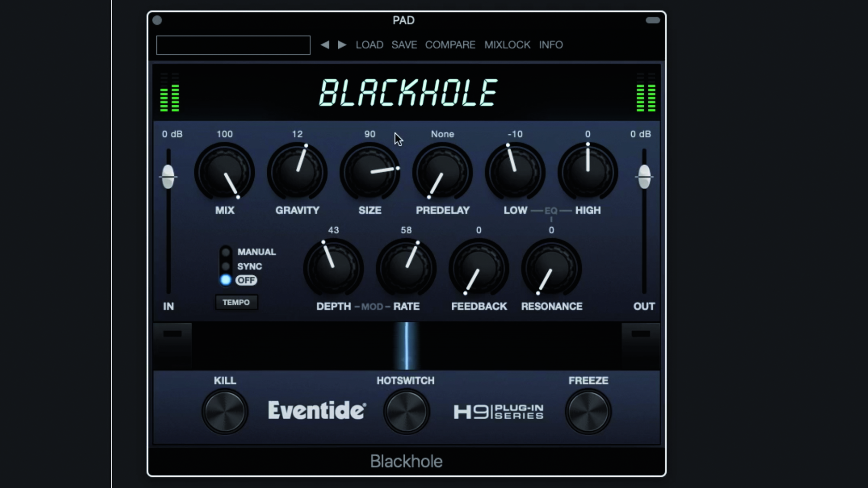Image resolution: width=868 pixels, height=488 pixels.
Task: Click the Eventide logo
Action: (x=317, y=411)
